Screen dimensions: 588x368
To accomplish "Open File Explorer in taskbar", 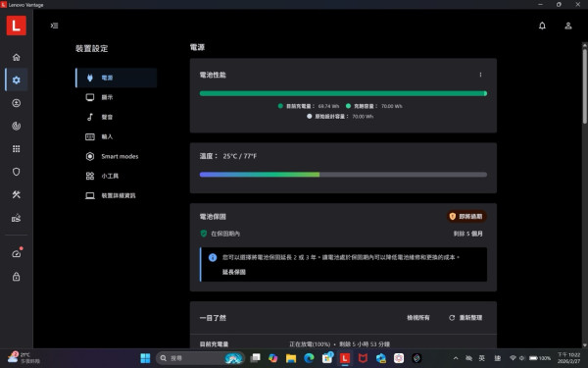I will point(291,358).
